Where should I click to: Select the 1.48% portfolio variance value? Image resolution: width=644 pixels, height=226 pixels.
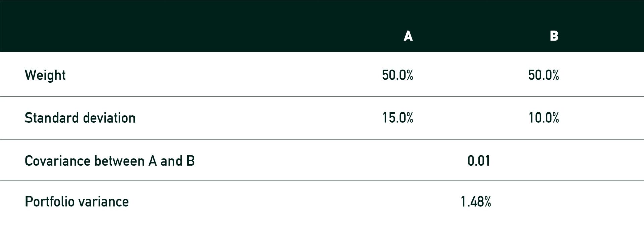pyautogui.click(x=476, y=202)
